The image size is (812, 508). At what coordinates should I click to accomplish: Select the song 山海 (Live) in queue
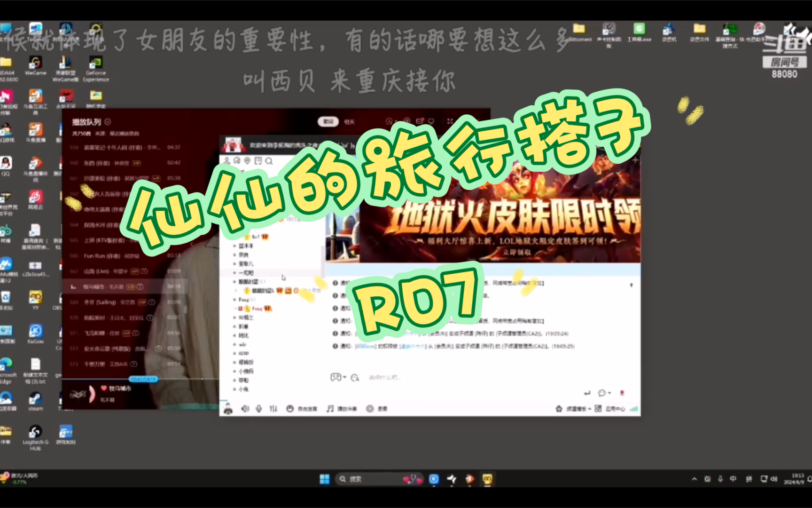pos(125,271)
